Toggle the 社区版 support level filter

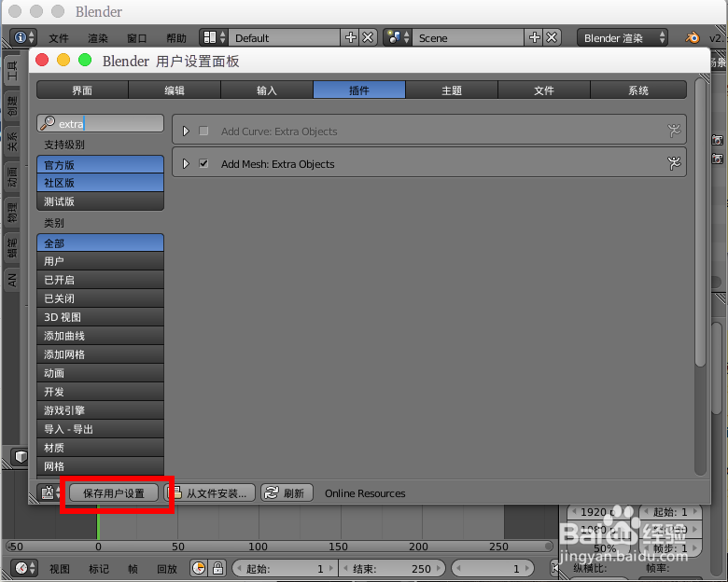point(100,183)
